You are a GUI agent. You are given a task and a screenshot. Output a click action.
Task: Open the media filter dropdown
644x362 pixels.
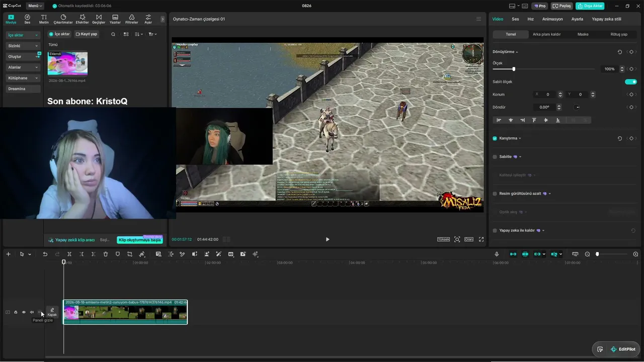point(152,34)
